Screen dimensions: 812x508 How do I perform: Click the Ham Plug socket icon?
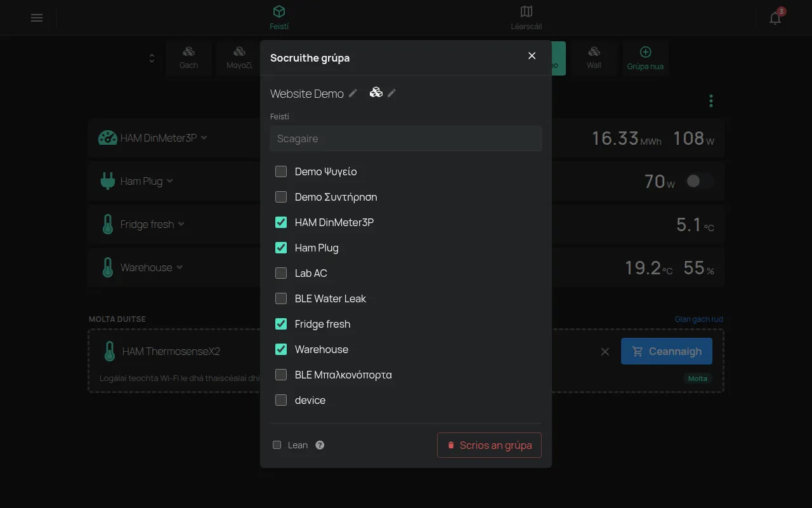107,181
